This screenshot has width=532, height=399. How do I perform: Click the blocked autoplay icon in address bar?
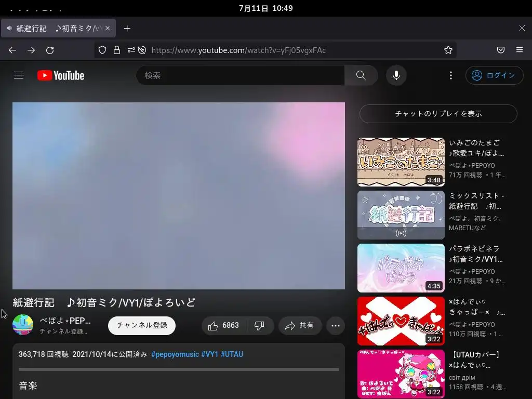coord(142,50)
